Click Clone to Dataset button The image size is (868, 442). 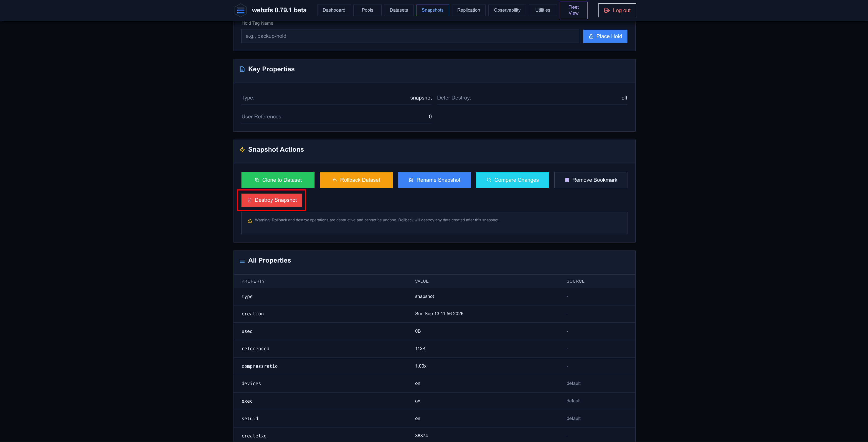click(x=278, y=180)
